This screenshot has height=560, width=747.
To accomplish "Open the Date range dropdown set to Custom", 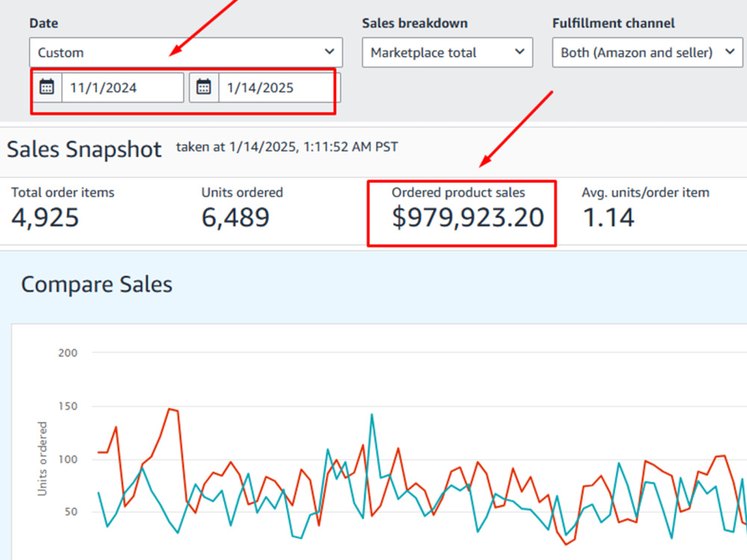I will pyautogui.click(x=186, y=52).
